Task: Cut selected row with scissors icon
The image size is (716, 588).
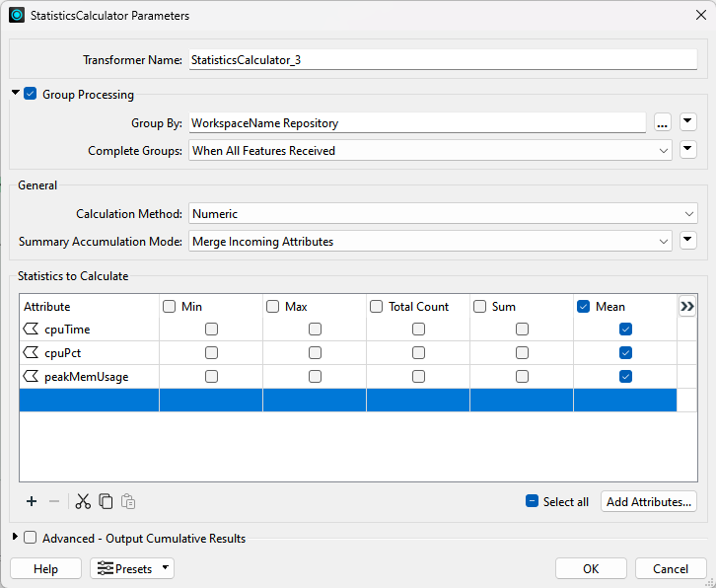Action: coord(83,501)
